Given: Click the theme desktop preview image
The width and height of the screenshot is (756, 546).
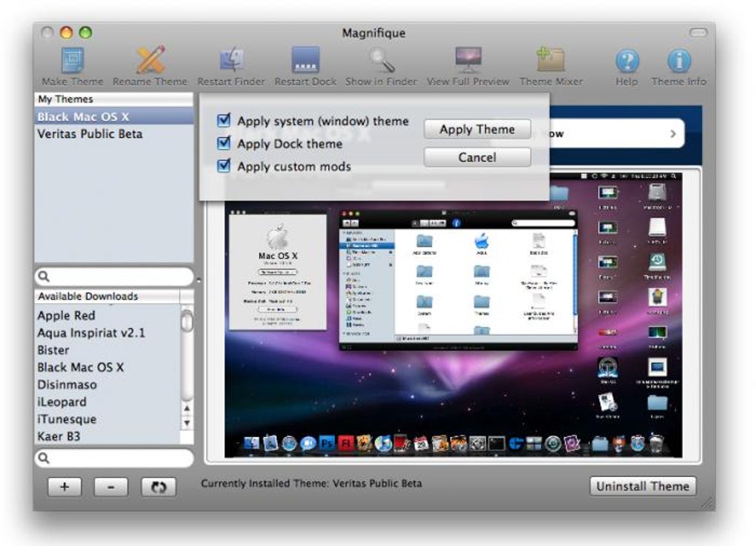Looking at the screenshot, I should 453,316.
